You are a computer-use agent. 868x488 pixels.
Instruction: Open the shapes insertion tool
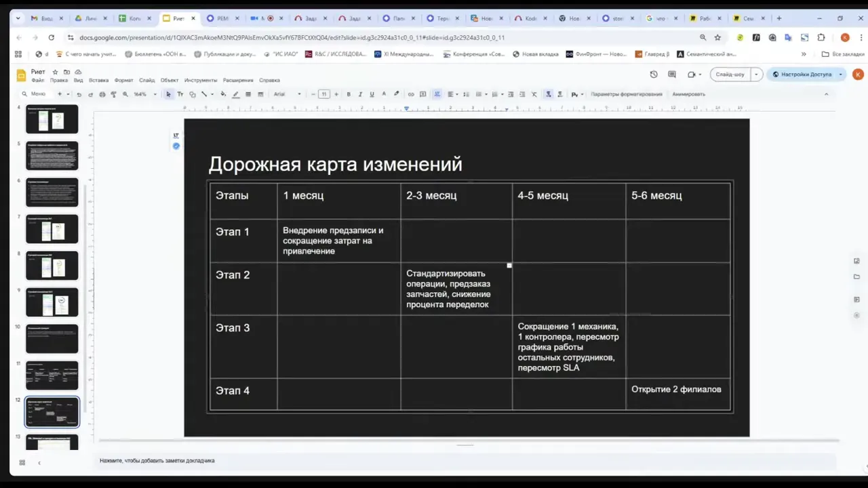point(192,94)
